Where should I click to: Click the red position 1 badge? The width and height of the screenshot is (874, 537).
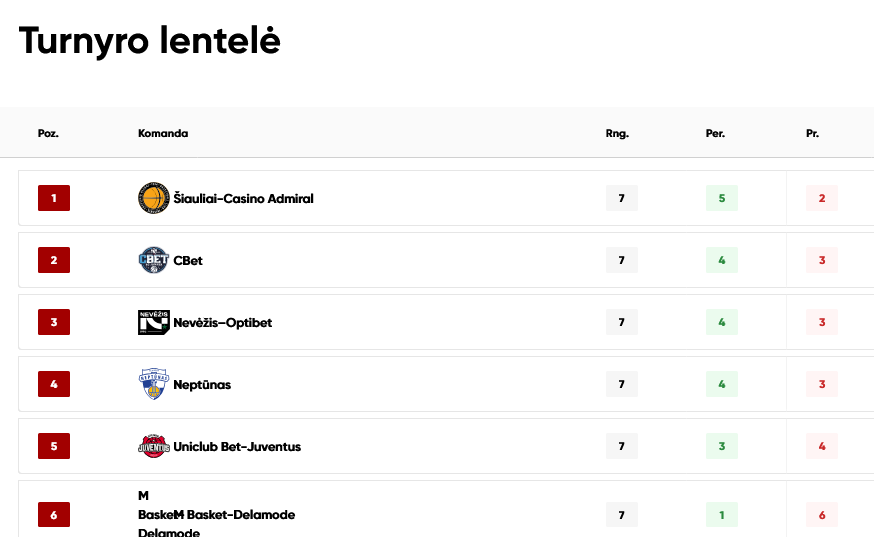pyautogui.click(x=54, y=198)
